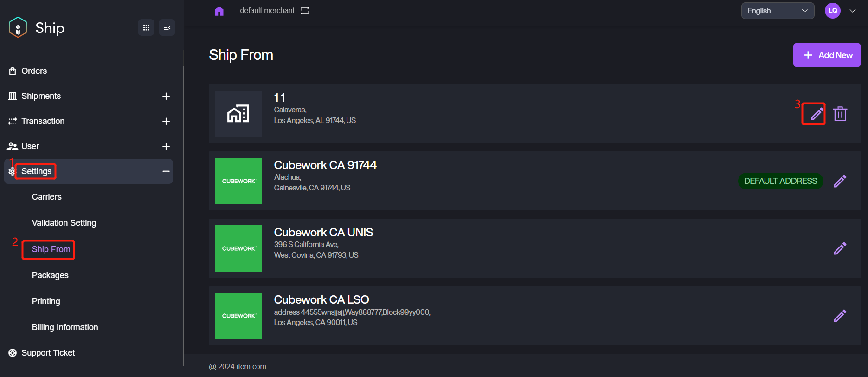Go to Carriers settings
868x377 pixels.
(46, 197)
